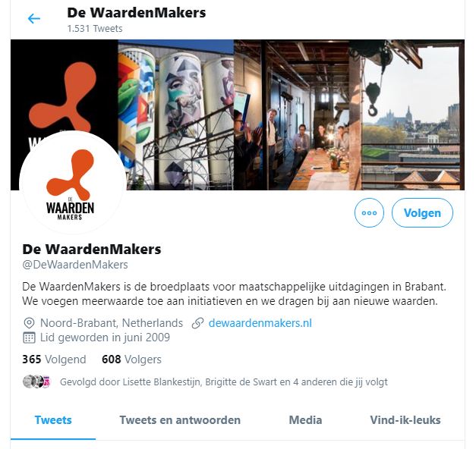Image resolution: width=476 pixels, height=449 pixels.
Task: View the 365 Volgend list
Action: pyautogui.click(x=54, y=360)
